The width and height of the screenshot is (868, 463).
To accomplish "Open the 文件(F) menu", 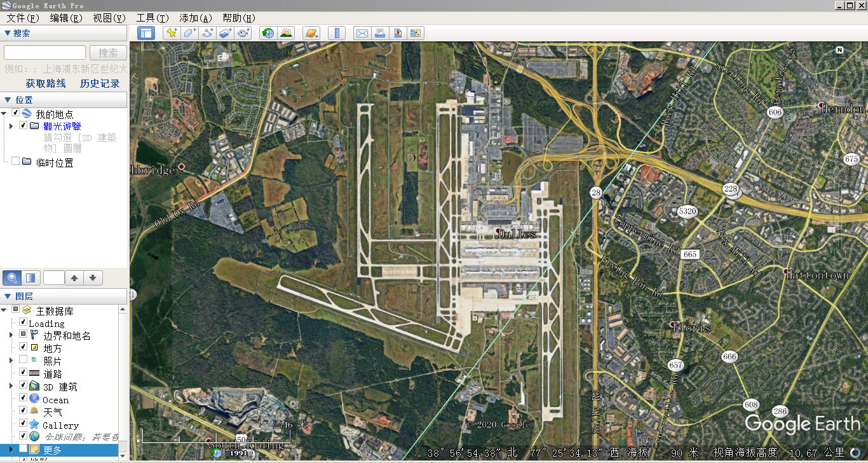I will tap(23, 18).
